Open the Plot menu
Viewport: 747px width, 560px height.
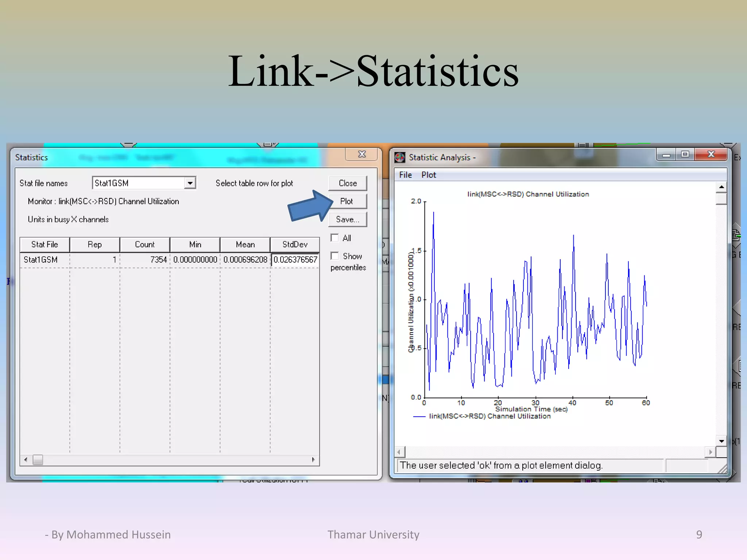[428, 175]
